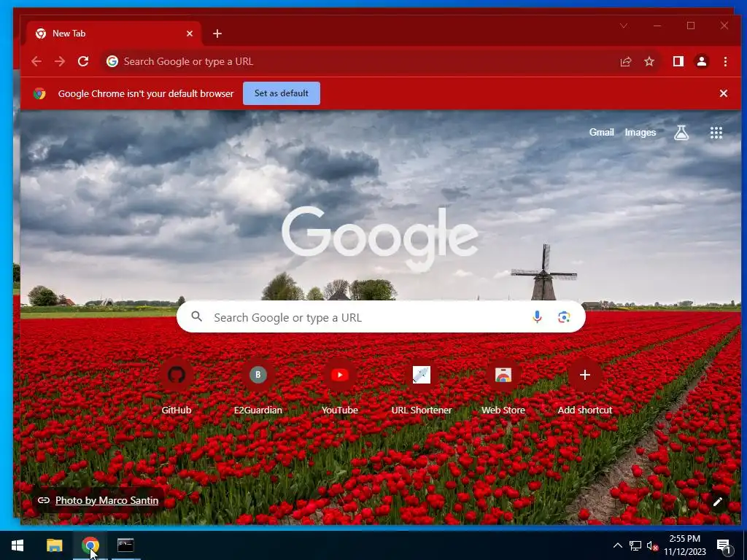This screenshot has height=560, width=747.
Task: Open Images link
Action: (x=640, y=133)
